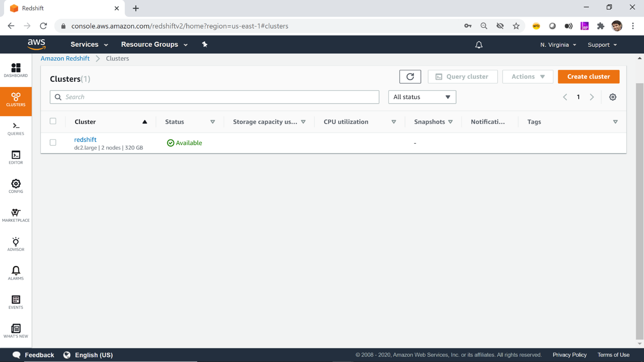Viewport: 644px width, 362px height.
Task: Refresh the clusters list
Action: click(x=410, y=77)
